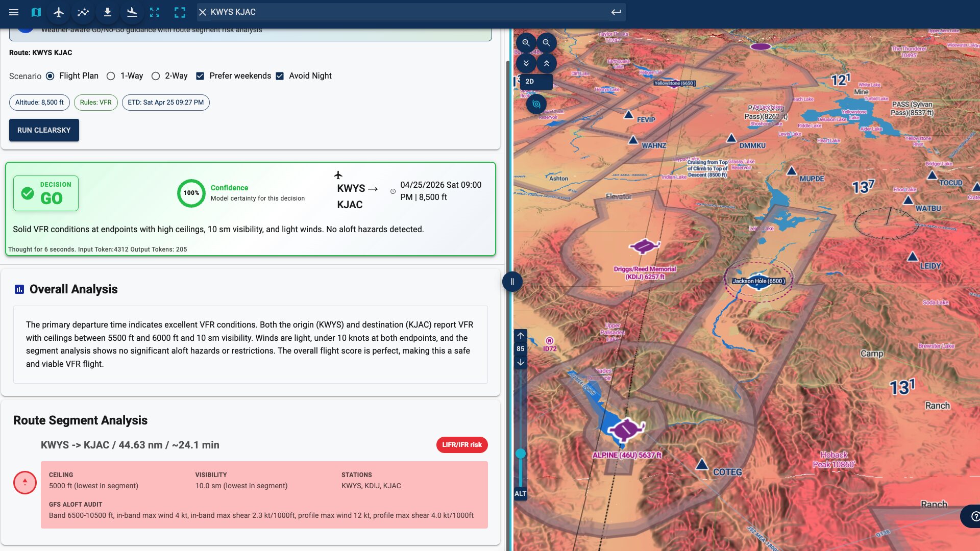
Task: Tilt the map down using the double-chevron control
Action: pyautogui.click(x=526, y=63)
